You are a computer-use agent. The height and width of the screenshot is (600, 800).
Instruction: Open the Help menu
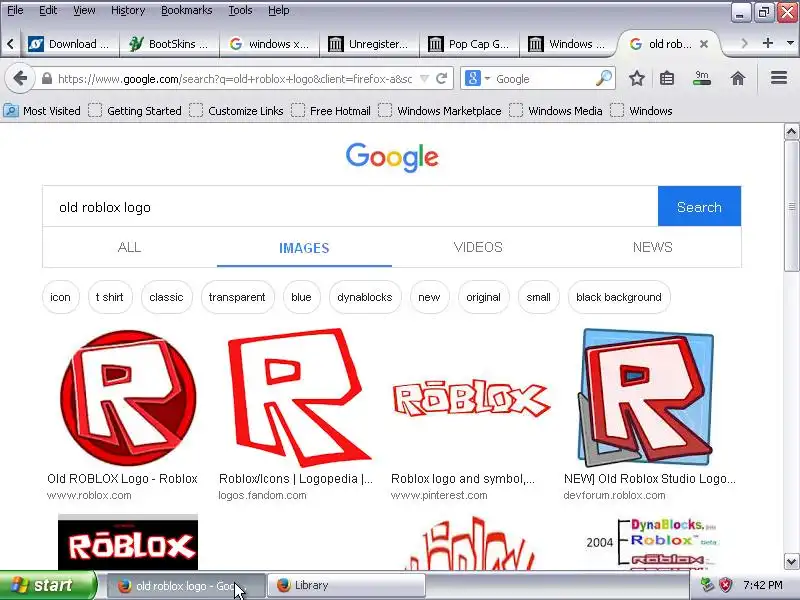click(279, 10)
